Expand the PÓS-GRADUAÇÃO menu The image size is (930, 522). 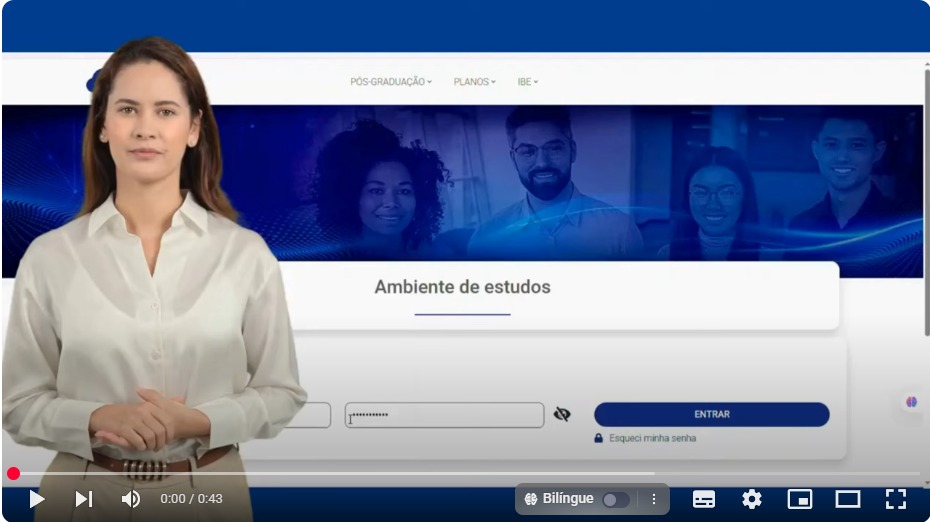(x=390, y=82)
